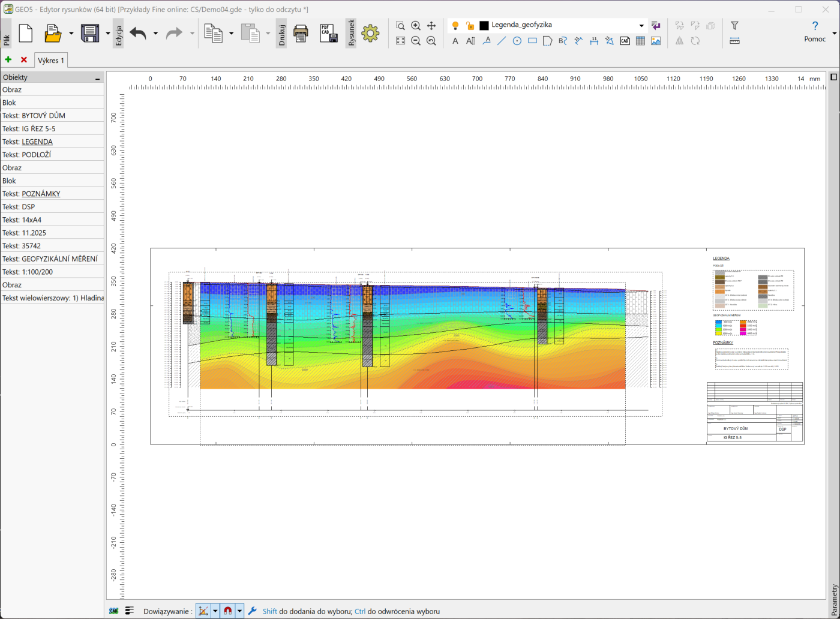Insert an image with the picture tool
The height and width of the screenshot is (619, 840).
pyautogui.click(x=656, y=41)
